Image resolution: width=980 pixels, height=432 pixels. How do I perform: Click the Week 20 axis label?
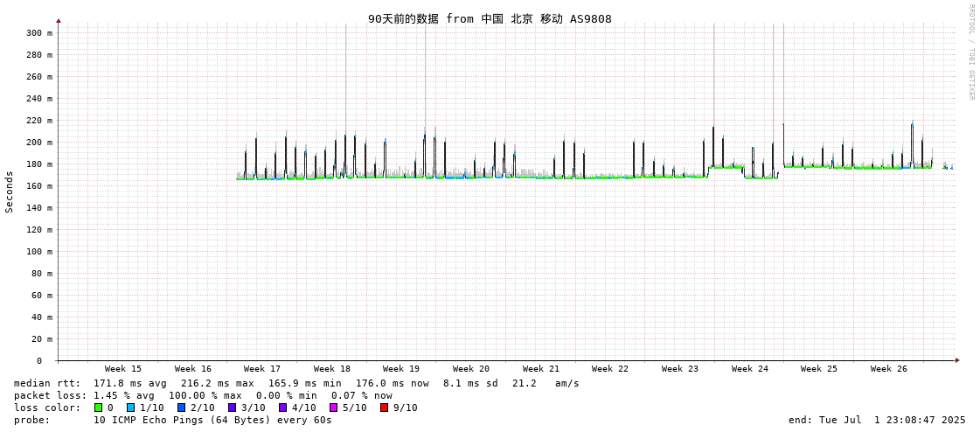tap(471, 369)
